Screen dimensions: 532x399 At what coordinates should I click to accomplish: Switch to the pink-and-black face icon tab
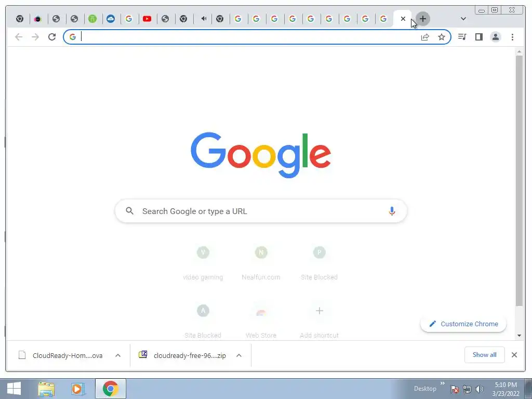click(x=37, y=19)
